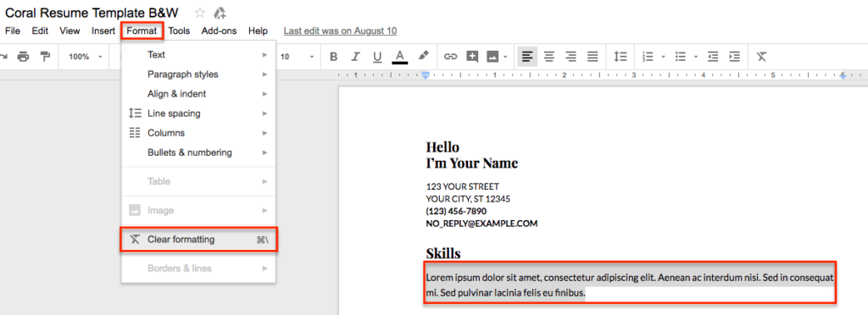868x315 pixels.
Task: Click 'YOUR CITY, ST 12345' text
Action: click(468, 199)
